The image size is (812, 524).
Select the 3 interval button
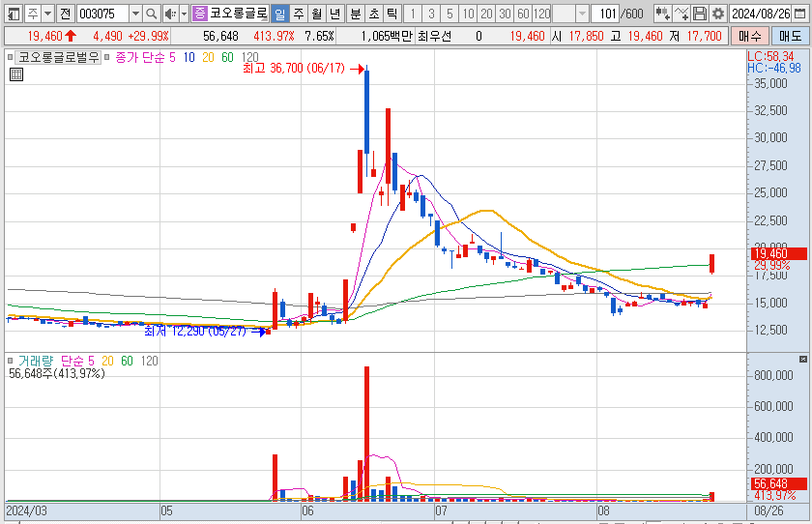[431, 14]
